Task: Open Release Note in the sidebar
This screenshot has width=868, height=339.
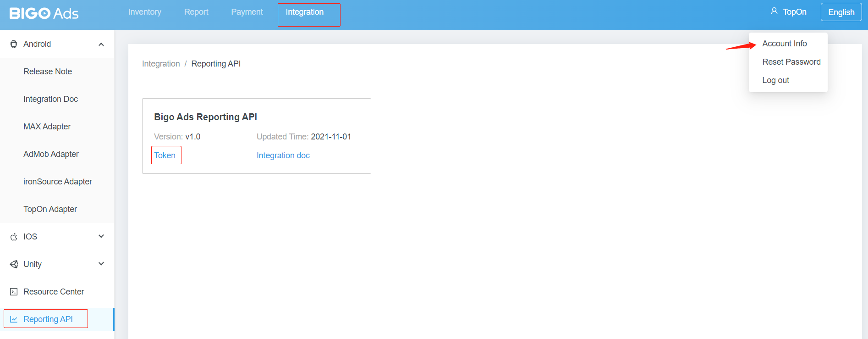Action: (48, 72)
